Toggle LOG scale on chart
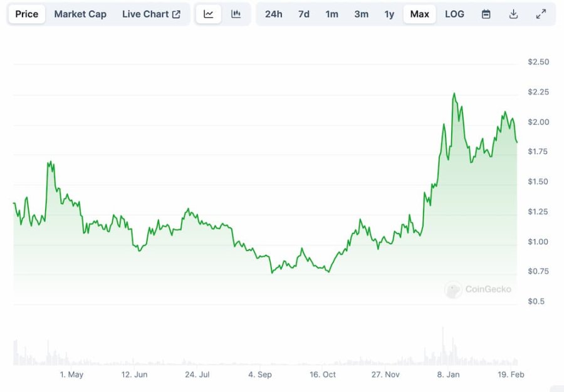The image size is (564, 392). (454, 14)
